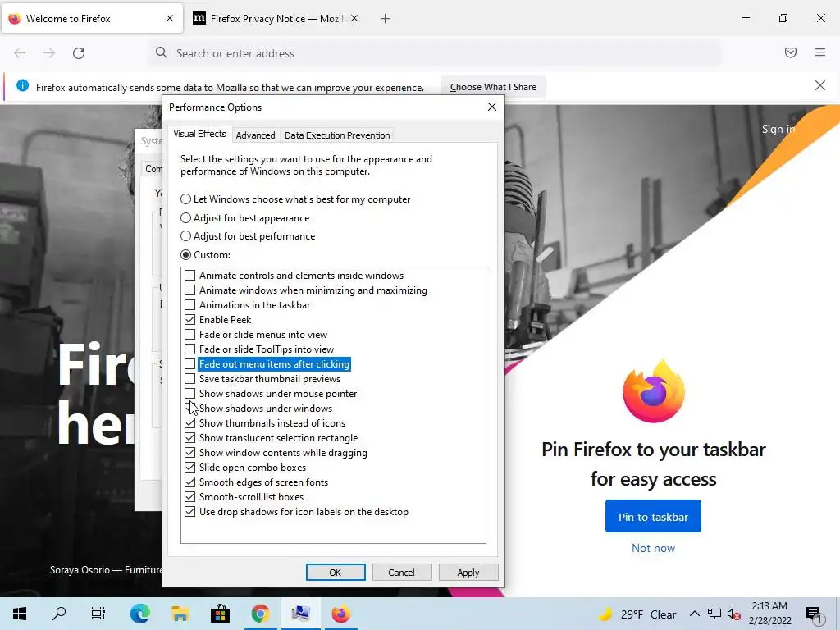Dismiss the data sharing notification bar
840x630 pixels.
tap(819, 85)
